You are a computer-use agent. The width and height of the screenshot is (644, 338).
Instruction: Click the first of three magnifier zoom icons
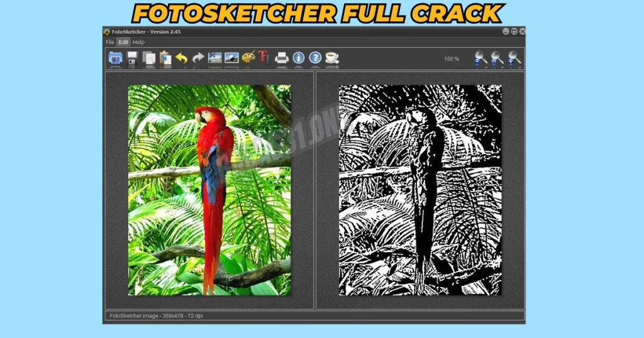[x=480, y=59]
